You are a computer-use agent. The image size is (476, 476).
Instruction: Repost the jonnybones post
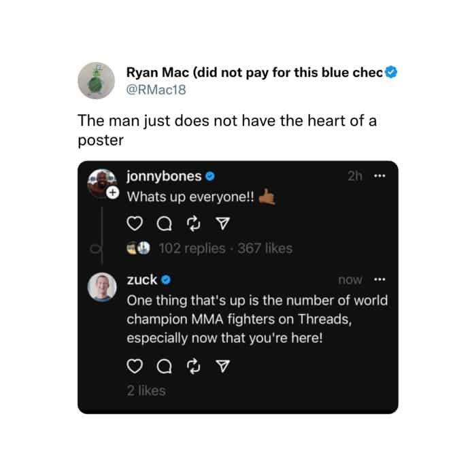193,224
